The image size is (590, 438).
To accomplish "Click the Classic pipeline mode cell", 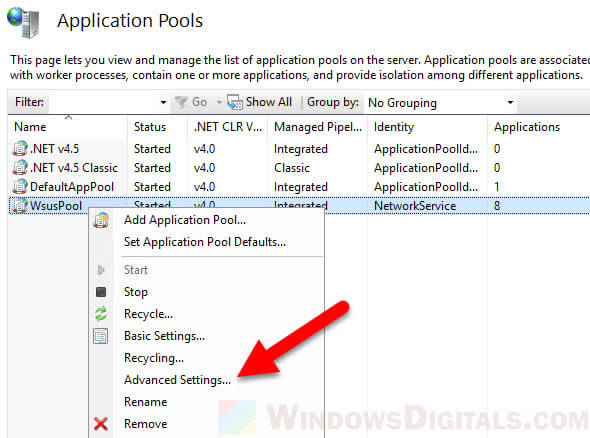I will point(292,167).
